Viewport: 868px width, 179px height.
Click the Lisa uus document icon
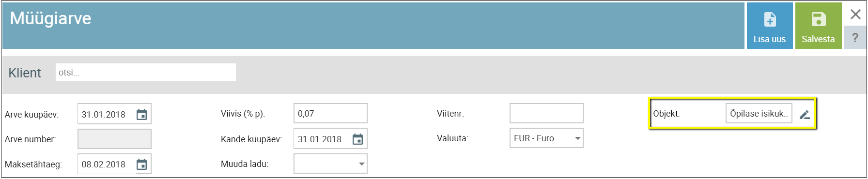770,19
